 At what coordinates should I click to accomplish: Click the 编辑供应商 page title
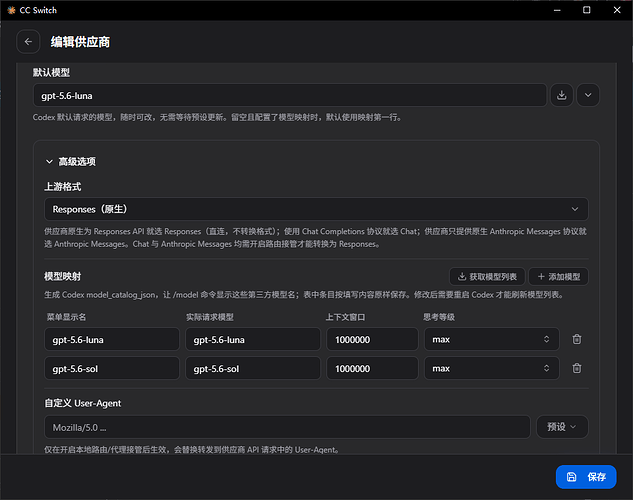pos(80,42)
